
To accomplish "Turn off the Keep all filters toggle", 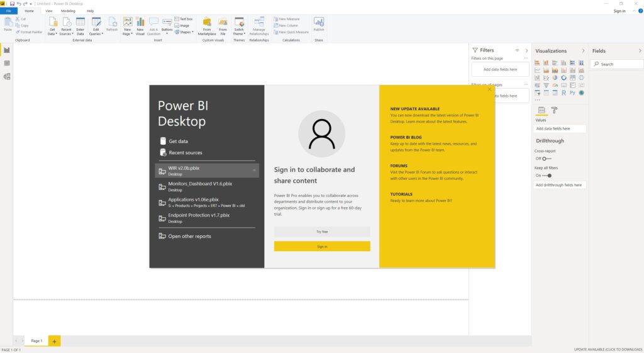I will 547,176.
